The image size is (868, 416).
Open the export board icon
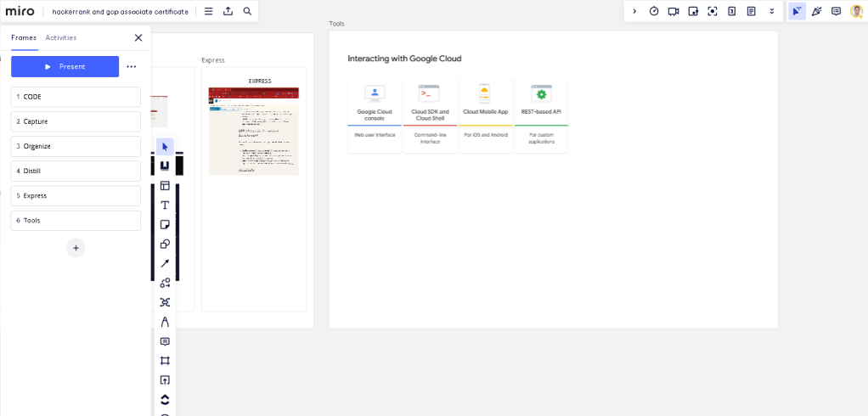[x=228, y=11]
